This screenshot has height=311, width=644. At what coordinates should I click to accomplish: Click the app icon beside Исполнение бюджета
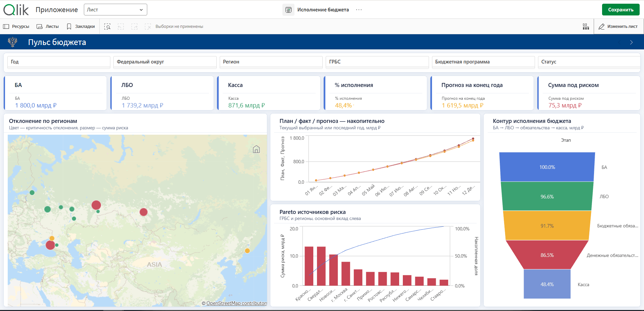288,10
